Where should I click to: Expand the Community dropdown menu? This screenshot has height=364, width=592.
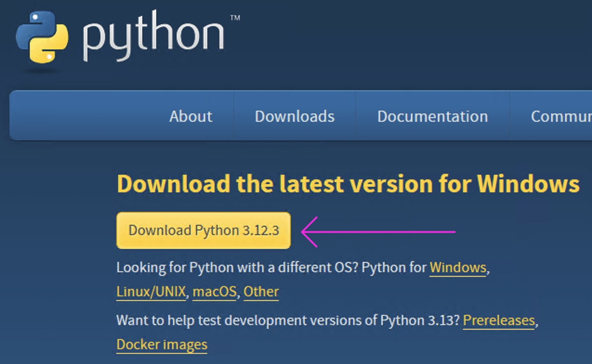pyautogui.click(x=560, y=116)
